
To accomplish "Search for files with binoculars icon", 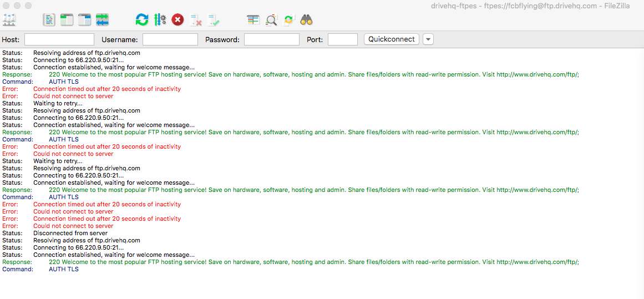I will [306, 19].
